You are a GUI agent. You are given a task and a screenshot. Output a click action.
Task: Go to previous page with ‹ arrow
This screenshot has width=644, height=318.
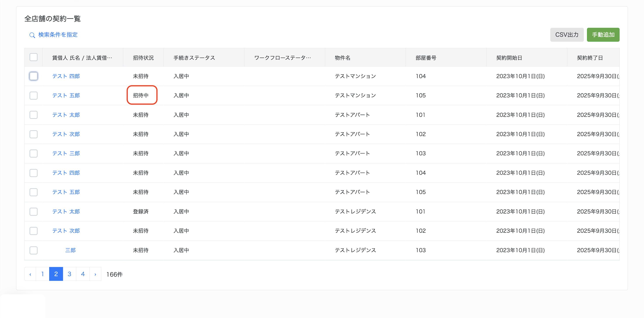[x=30, y=274]
